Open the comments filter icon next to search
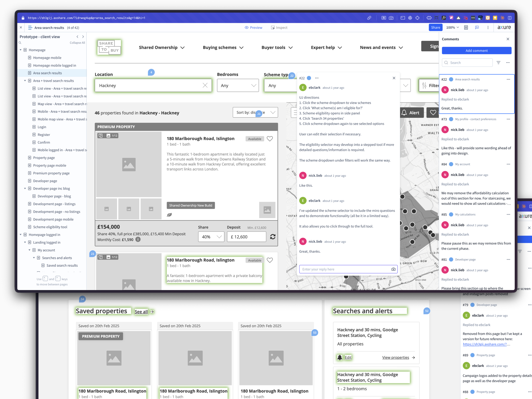This screenshot has width=532, height=399. click(498, 63)
